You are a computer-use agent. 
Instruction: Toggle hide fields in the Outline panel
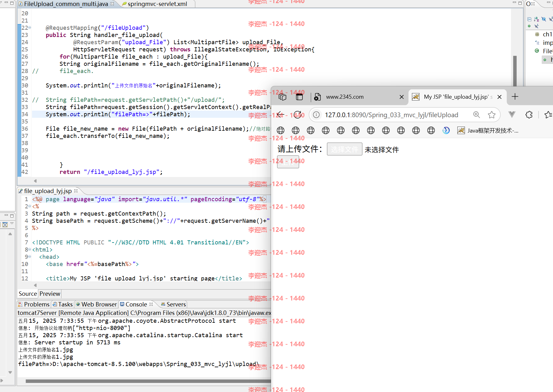(544, 19)
